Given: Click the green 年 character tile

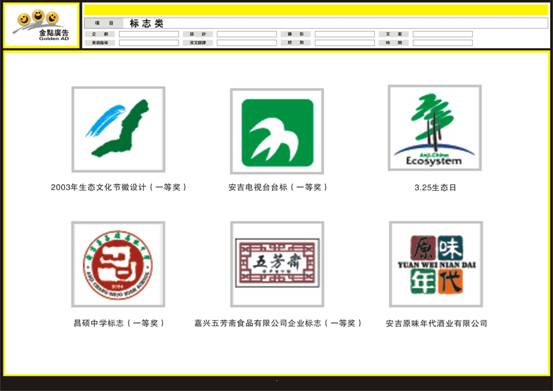Looking at the screenshot, I should tap(423, 281).
